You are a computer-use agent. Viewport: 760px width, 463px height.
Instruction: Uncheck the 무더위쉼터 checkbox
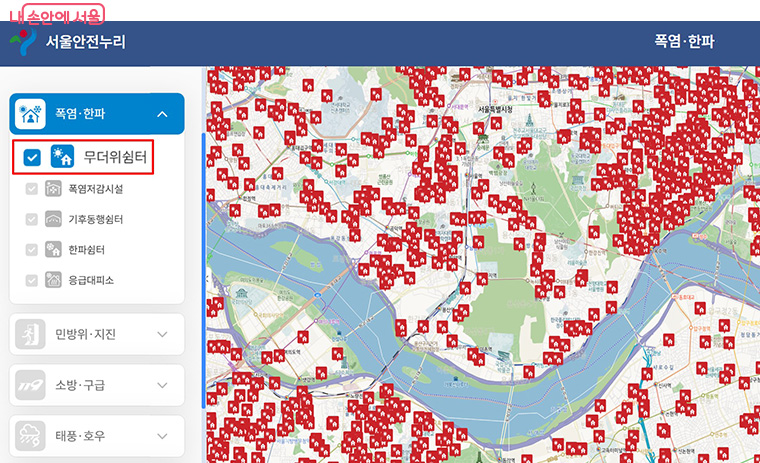[32, 157]
